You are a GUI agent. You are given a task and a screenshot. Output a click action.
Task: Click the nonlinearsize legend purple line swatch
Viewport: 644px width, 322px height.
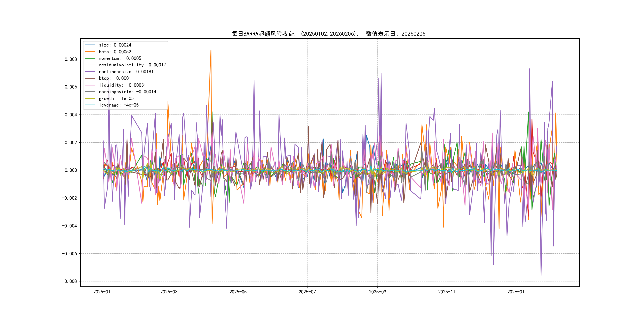click(90, 72)
